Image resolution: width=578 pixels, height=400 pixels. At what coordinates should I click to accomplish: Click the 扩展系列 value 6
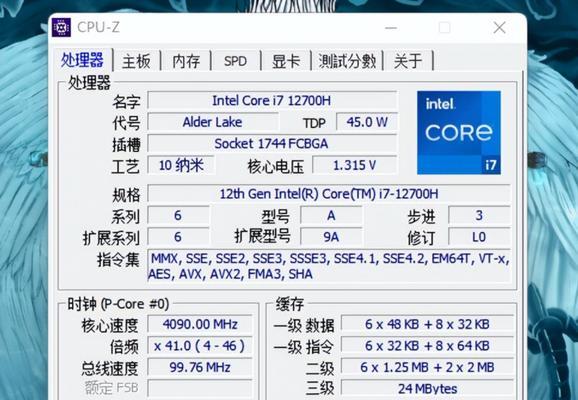(x=178, y=237)
